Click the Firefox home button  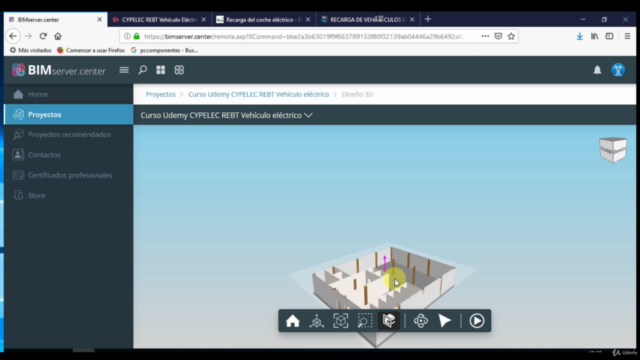pos(58,36)
